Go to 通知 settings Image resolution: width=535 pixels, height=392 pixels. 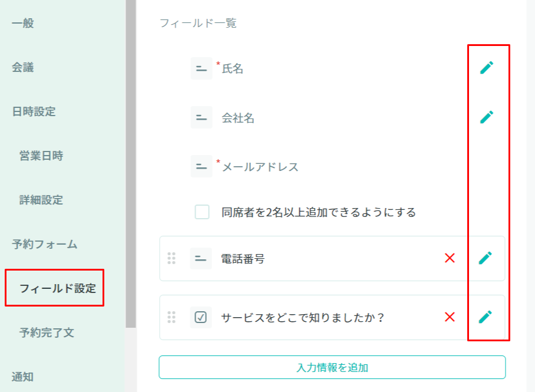[x=23, y=377]
